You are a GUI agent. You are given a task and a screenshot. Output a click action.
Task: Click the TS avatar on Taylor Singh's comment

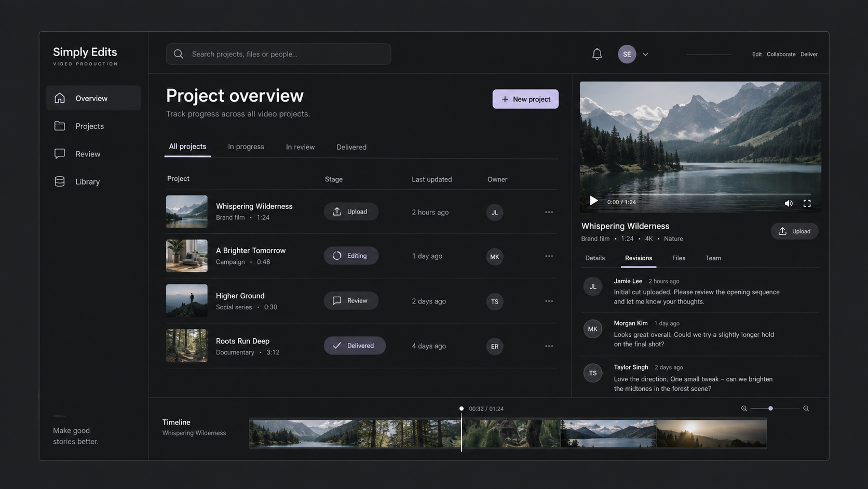point(592,373)
